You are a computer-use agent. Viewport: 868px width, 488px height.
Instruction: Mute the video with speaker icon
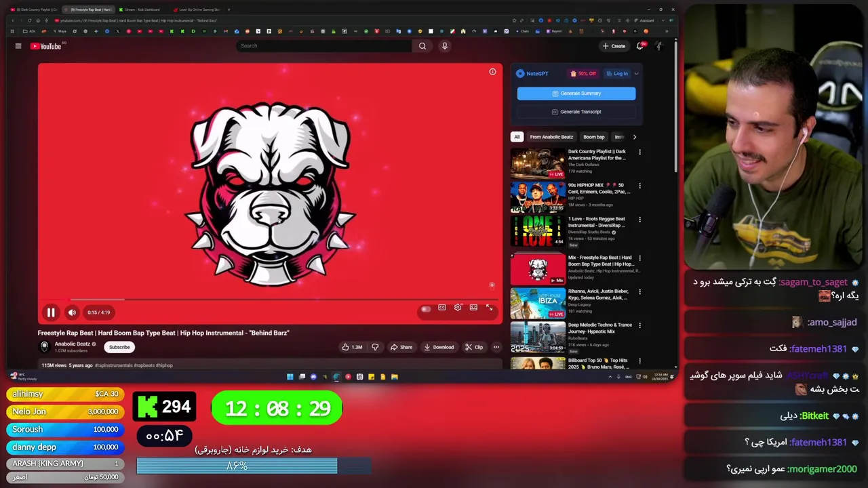72,312
